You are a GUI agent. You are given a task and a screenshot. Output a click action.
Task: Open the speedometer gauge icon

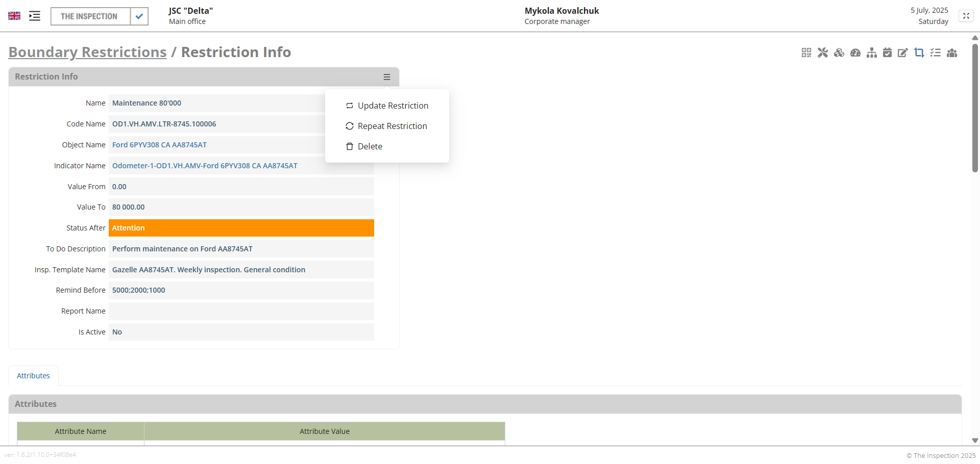point(855,53)
